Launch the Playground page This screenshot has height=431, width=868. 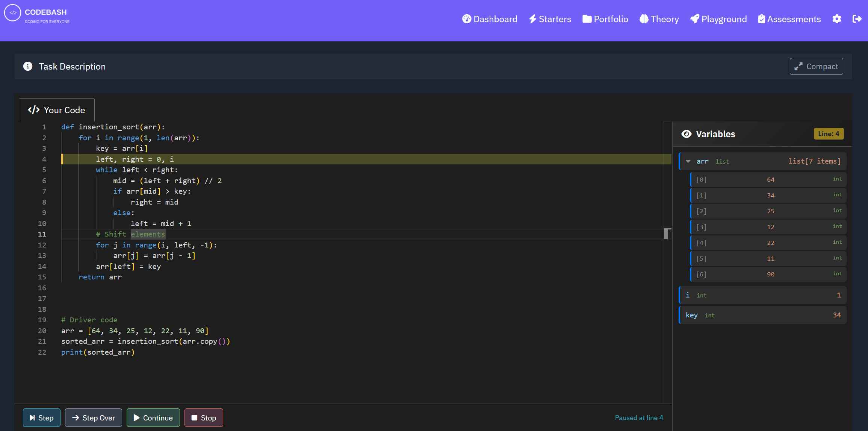[x=718, y=19]
